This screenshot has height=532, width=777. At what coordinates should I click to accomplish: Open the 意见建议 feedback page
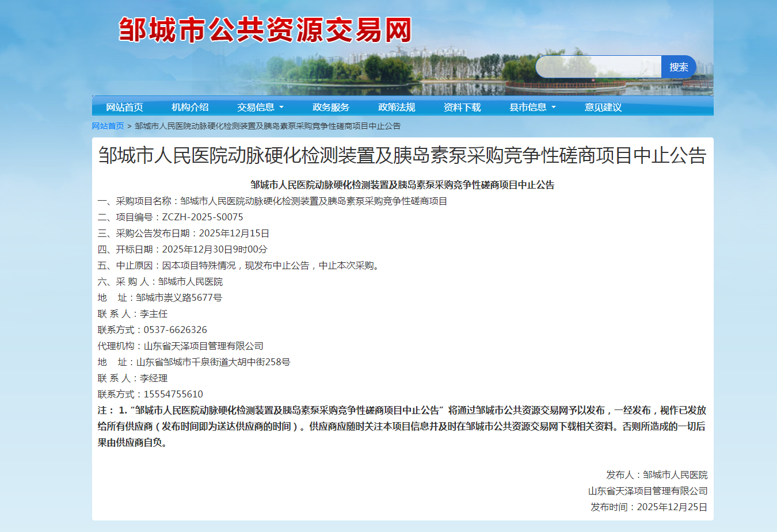(x=603, y=107)
